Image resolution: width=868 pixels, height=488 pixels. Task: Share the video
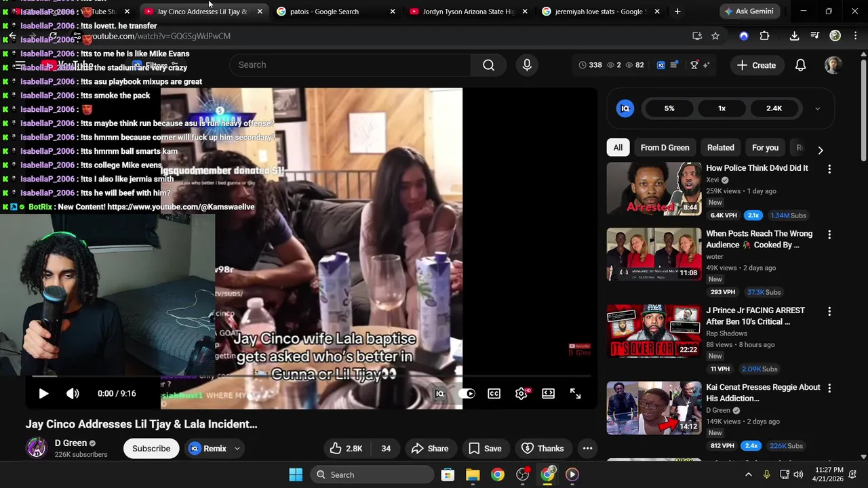(429, 449)
